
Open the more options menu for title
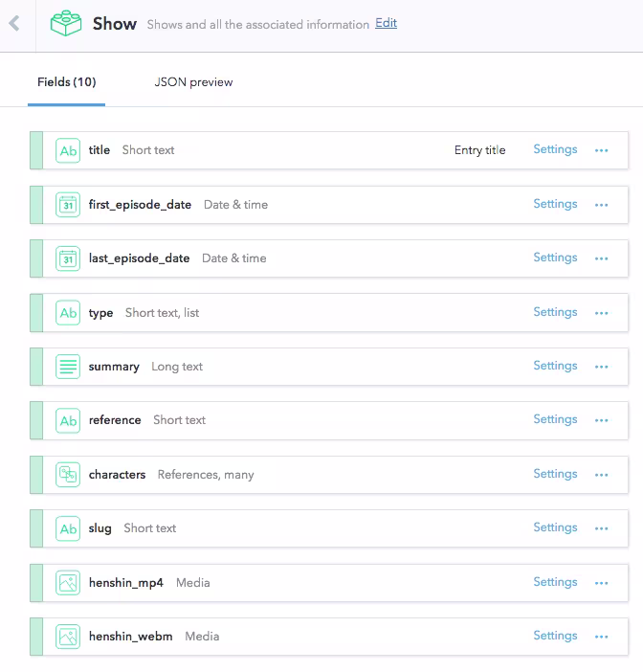click(602, 150)
